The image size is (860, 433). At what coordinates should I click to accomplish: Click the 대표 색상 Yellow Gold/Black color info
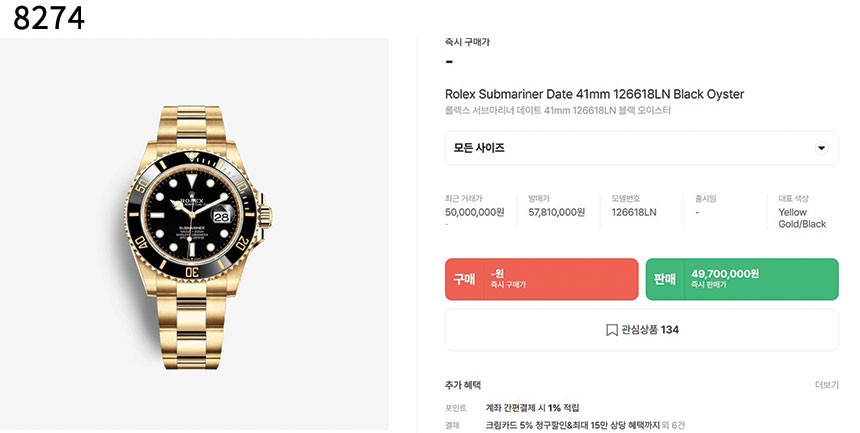pos(802,218)
